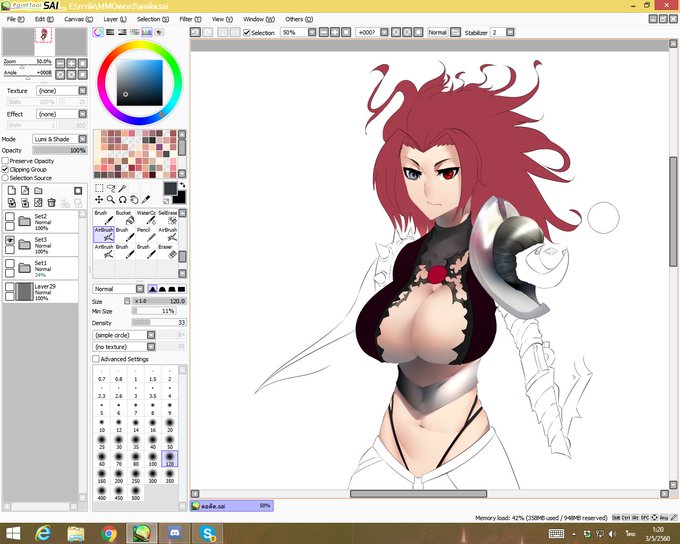Pick brush size preset 500
Viewport: 680px width, 544px height.
(x=136, y=493)
